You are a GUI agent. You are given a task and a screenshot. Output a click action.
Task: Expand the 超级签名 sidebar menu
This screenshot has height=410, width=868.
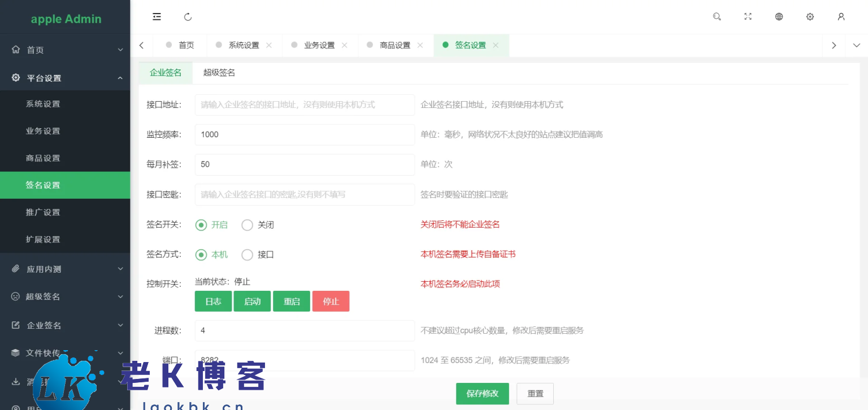[65, 296]
